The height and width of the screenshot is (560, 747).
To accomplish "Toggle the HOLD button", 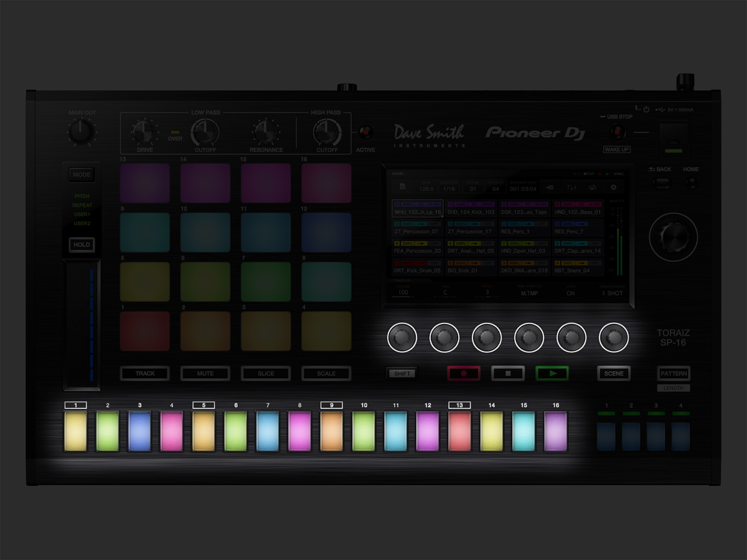I will [x=82, y=245].
